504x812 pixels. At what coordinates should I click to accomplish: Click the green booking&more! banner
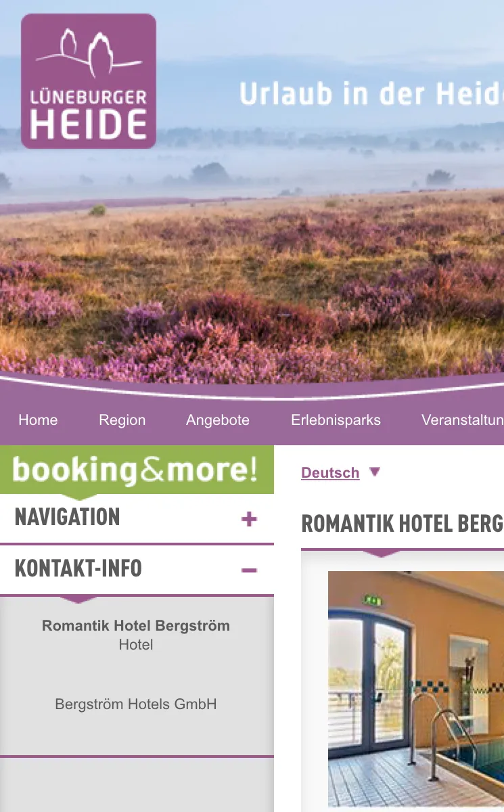coord(137,470)
